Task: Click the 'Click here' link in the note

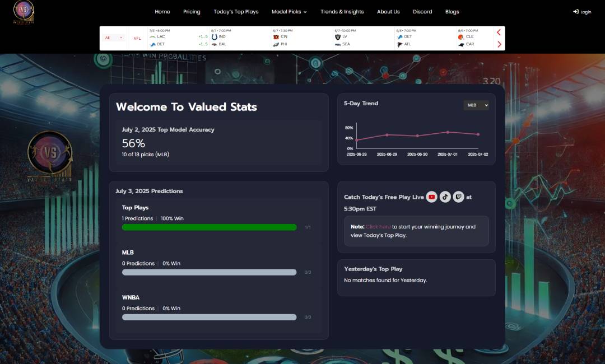Action: click(x=378, y=227)
